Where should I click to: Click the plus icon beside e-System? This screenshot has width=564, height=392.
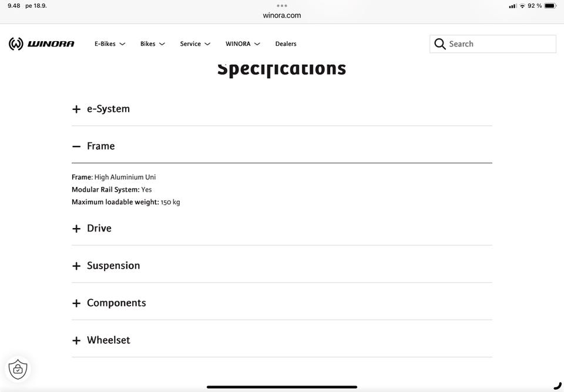tap(76, 109)
